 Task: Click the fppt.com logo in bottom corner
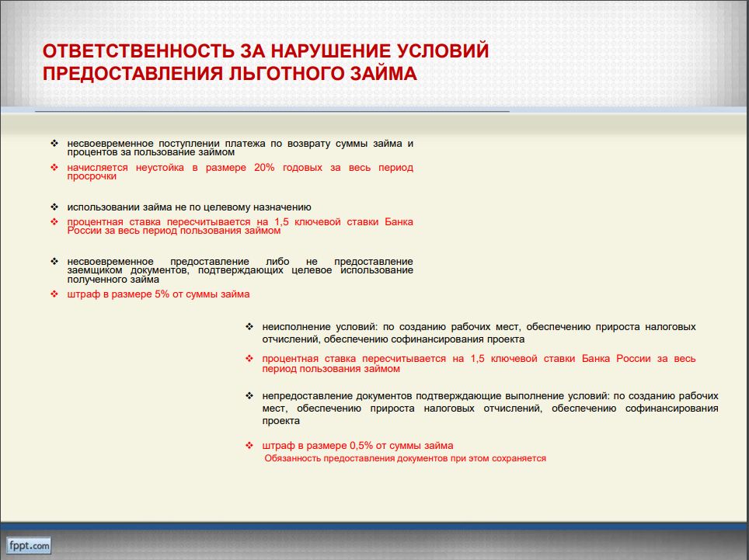pyautogui.click(x=30, y=545)
